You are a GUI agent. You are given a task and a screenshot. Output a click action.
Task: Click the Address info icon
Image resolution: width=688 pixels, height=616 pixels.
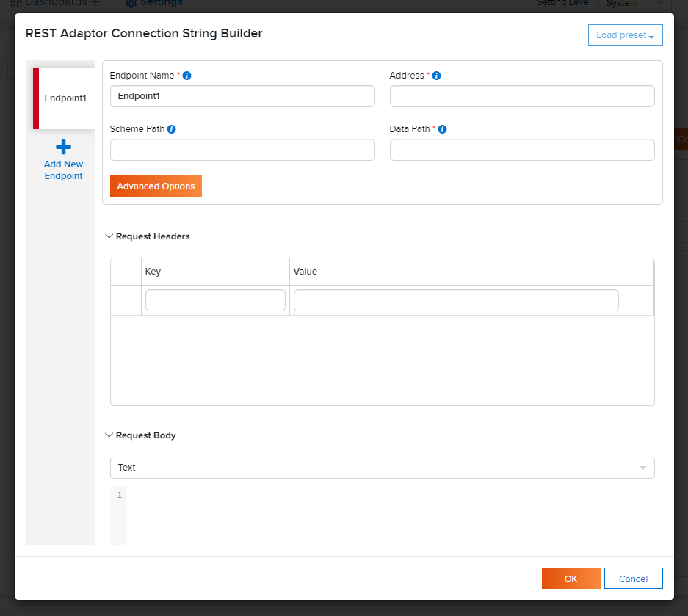[x=436, y=76]
